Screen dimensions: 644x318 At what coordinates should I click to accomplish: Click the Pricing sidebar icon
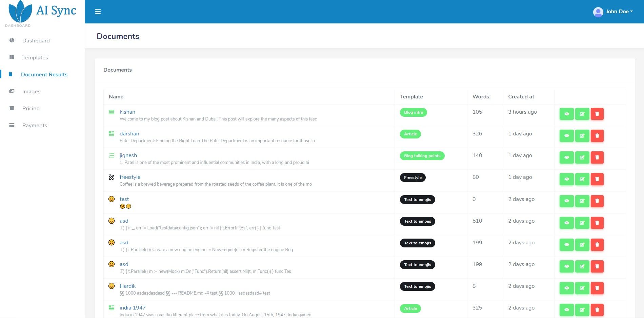[x=12, y=108]
